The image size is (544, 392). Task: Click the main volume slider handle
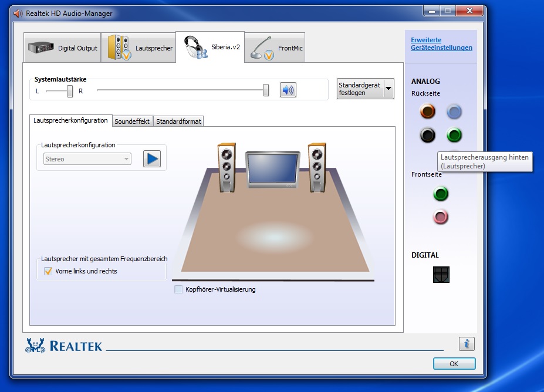click(x=266, y=90)
